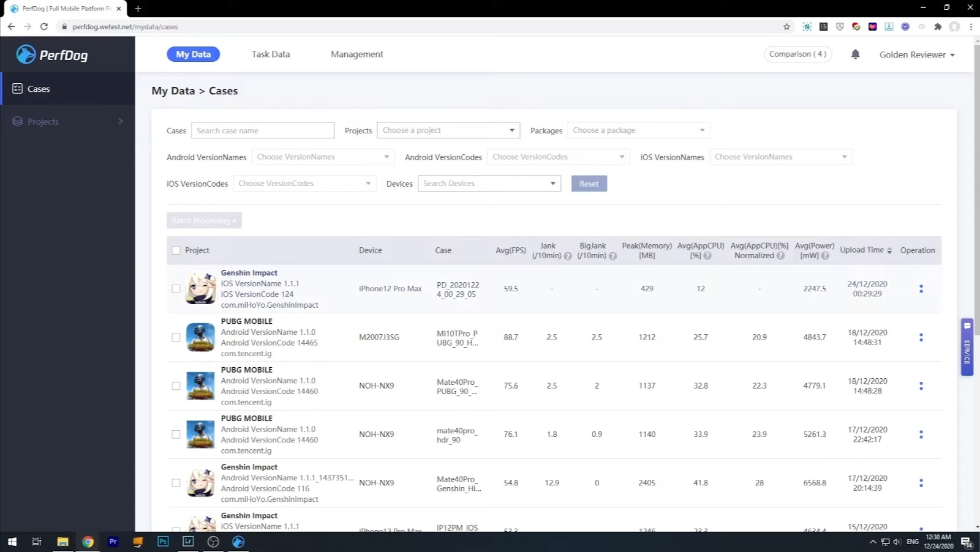The width and height of the screenshot is (980, 552).
Task: Check the PUBG MOBILE M2007J3SG row
Action: tap(176, 337)
